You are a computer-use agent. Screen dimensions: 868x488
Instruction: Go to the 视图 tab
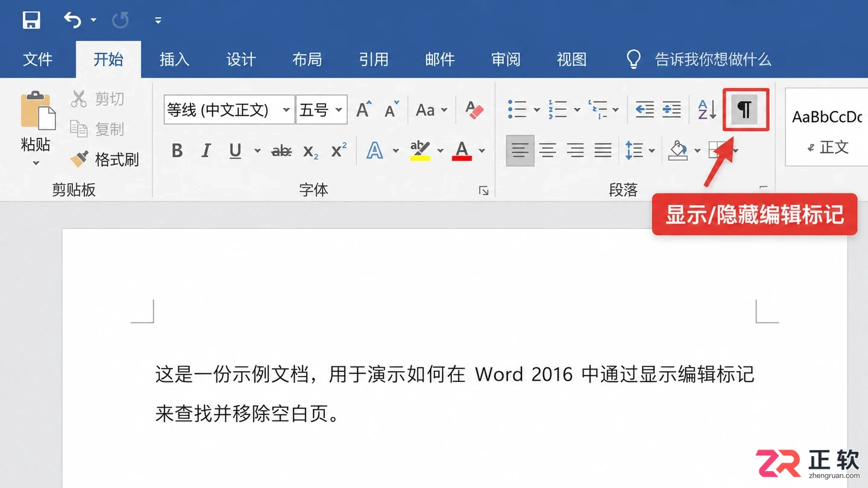pos(571,59)
